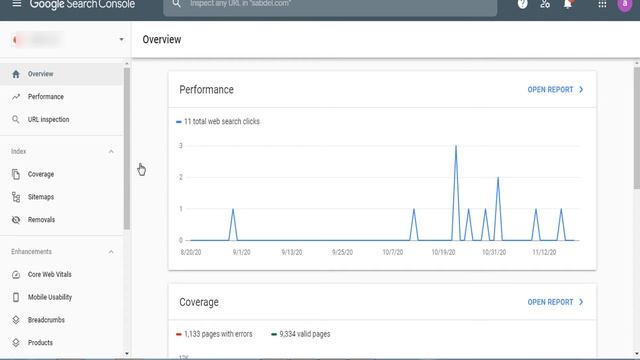This screenshot has height=360, width=640.
Task: Click the 9,334 valid pages legend
Action: (301, 334)
